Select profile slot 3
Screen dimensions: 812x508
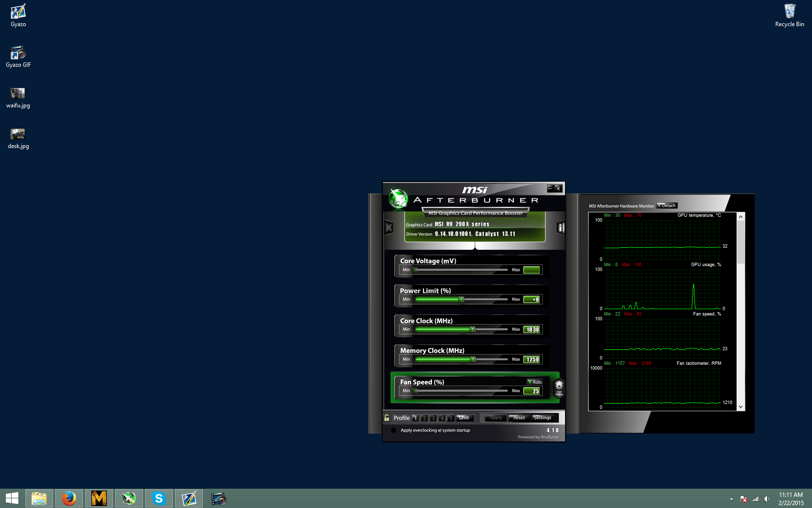433,418
